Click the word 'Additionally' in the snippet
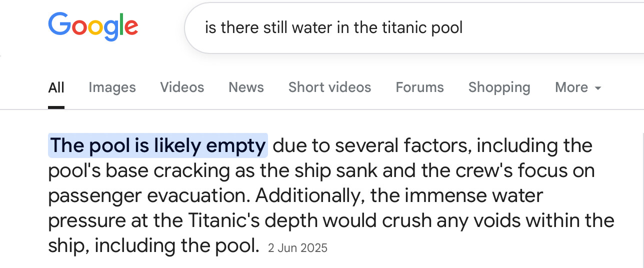This screenshot has width=644, height=268. [309, 195]
